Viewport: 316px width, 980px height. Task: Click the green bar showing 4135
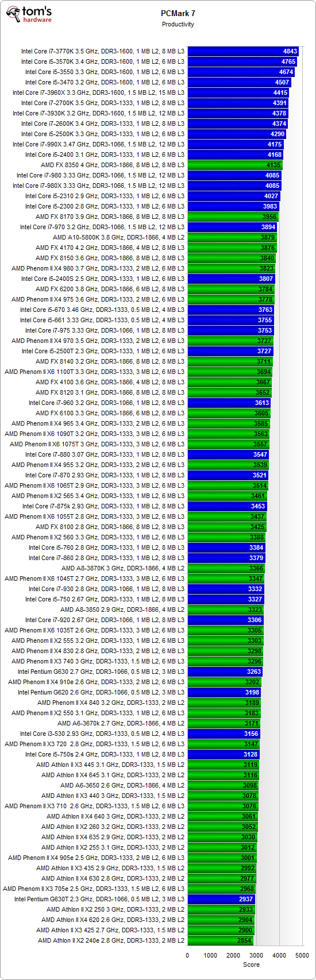click(x=236, y=165)
